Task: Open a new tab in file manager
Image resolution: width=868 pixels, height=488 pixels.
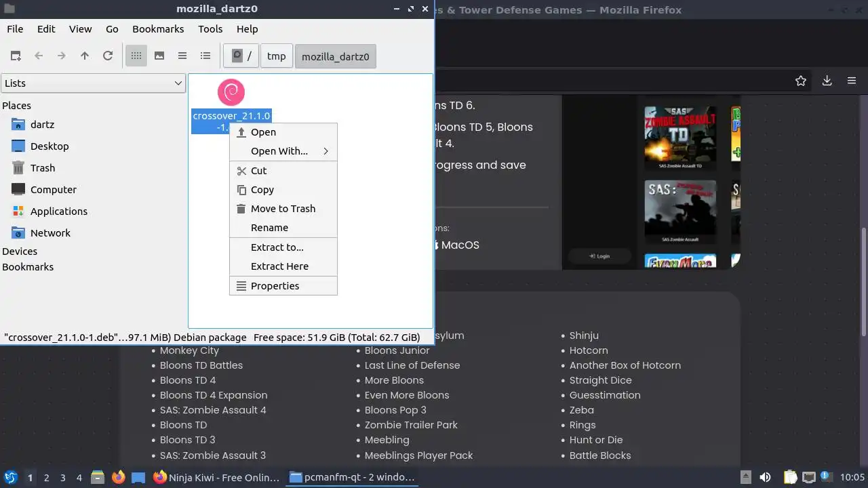Action: pos(16,56)
